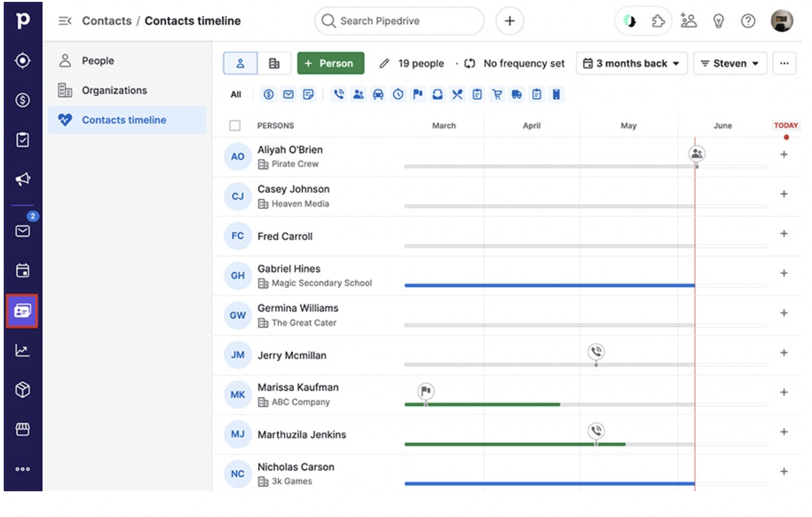Image resolution: width=812 pixels, height=517 pixels.
Task: Go to People in the contacts menu
Action: coord(98,61)
